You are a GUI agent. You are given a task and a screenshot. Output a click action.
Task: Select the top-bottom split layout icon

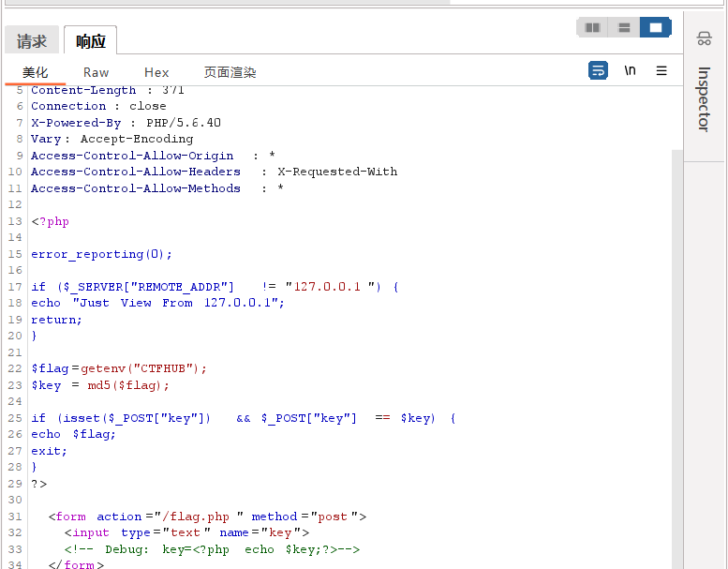(x=623, y=27)
